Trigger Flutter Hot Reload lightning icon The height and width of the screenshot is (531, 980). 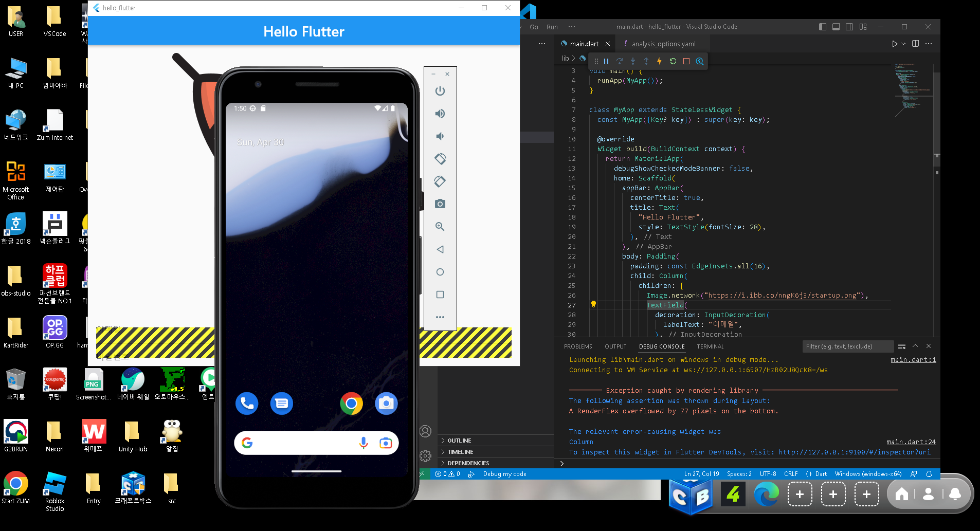click(659, 61)
